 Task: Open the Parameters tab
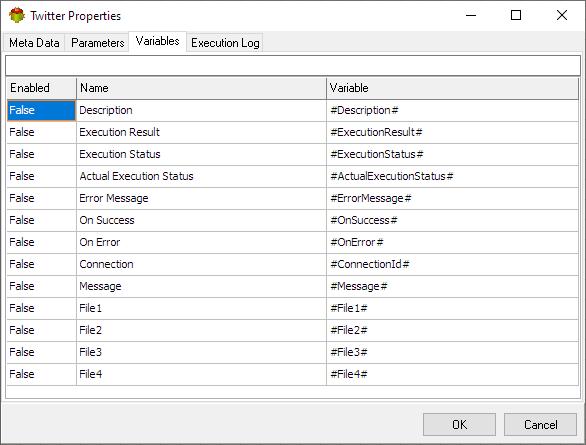click(97, 43)
